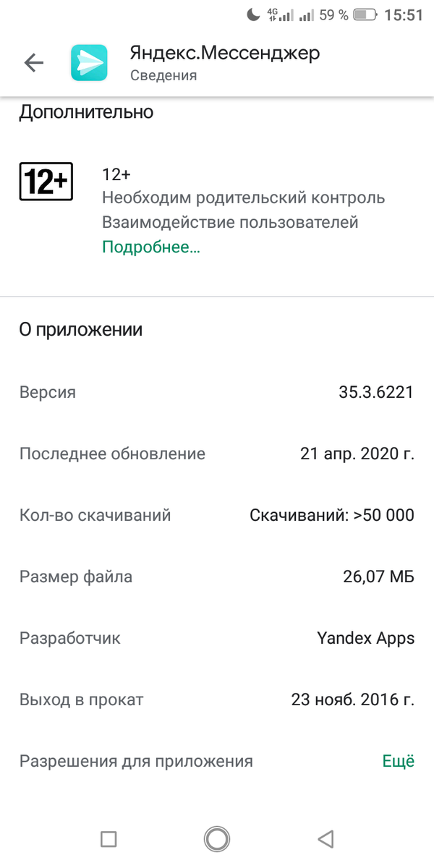Open the Яндекс.Мессенджер app icon
434x868 pixels.
(x=89, y=63)
